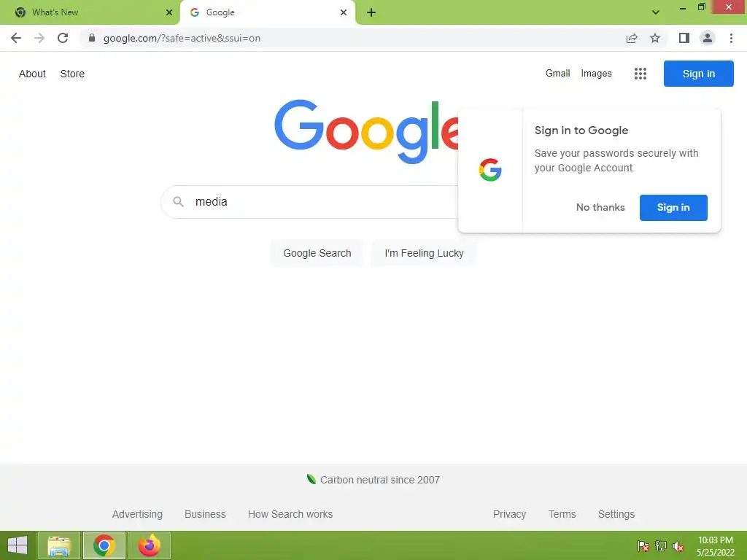The width and height of the screenshot is (747, 560).
Task: Click the Google logo doodle
Action: (x=366, y=132)
